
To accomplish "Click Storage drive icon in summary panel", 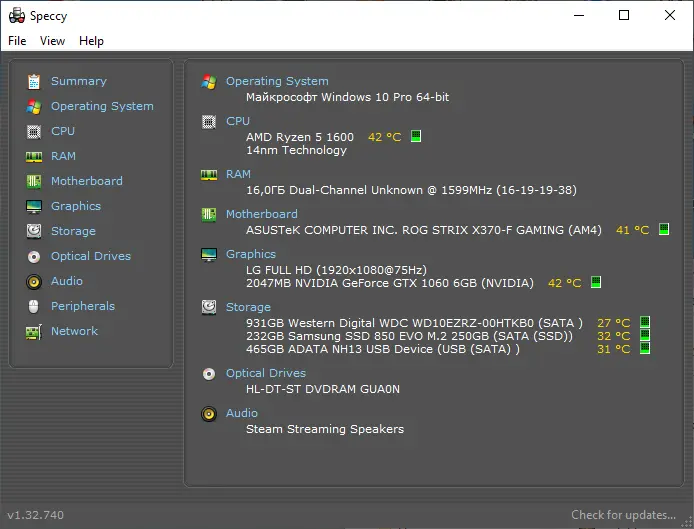I will pos(208,307).
